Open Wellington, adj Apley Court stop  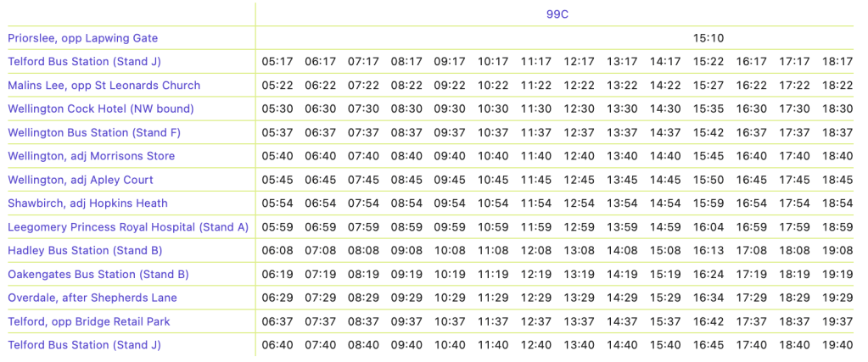(x=81, y=180)
